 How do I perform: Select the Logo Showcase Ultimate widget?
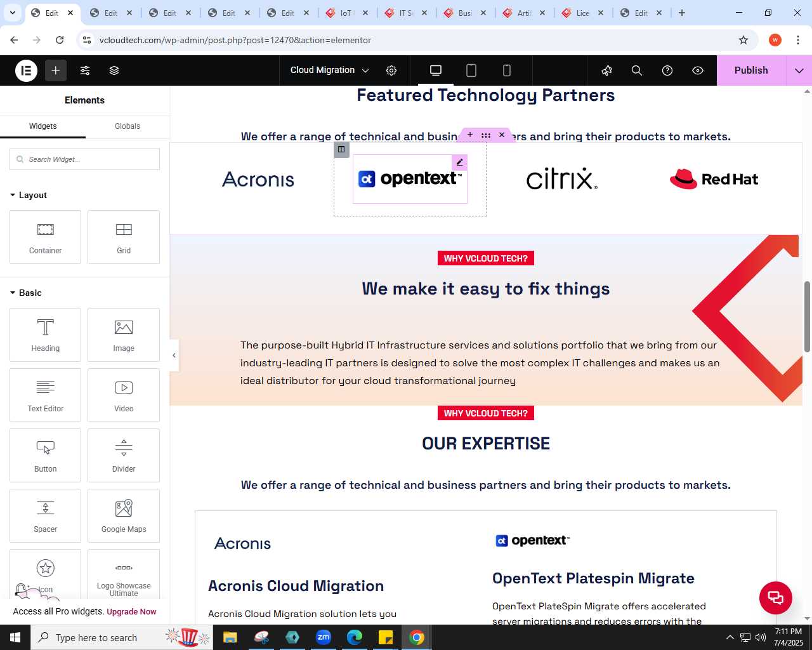124,574
